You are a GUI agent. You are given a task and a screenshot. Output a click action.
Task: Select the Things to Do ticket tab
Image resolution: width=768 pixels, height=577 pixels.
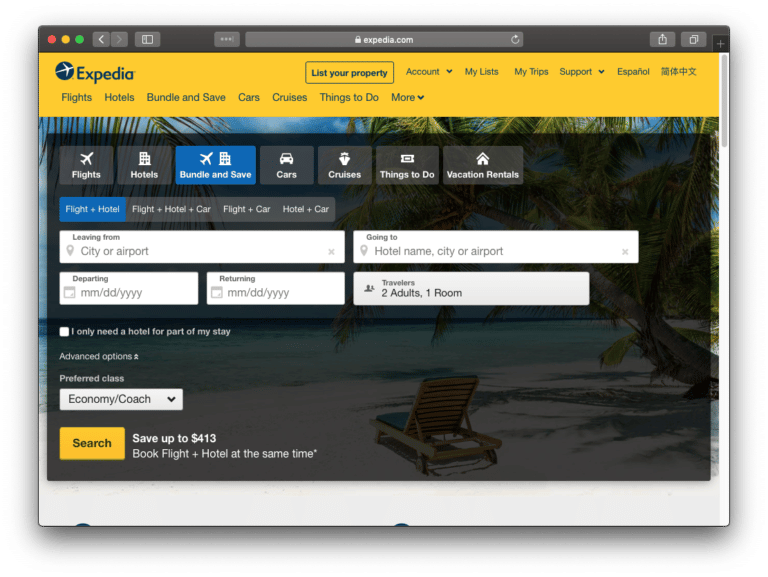pos(407,165)
